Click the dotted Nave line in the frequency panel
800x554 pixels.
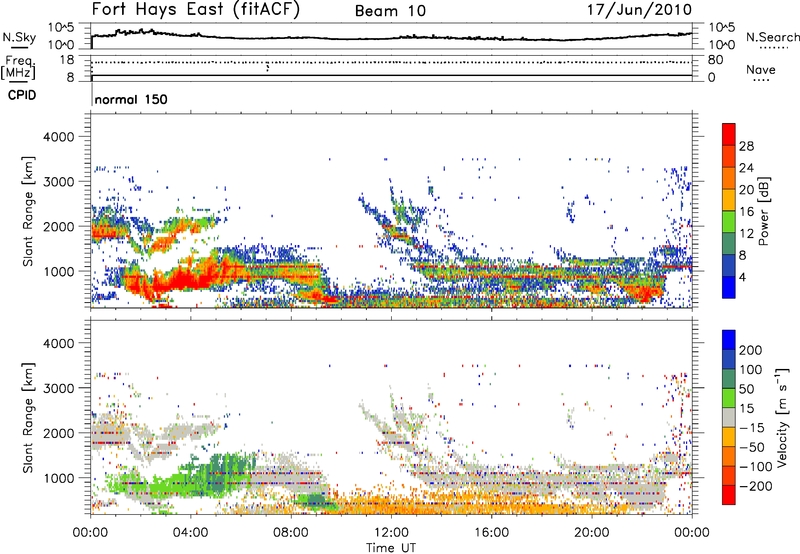pos(391,62)
